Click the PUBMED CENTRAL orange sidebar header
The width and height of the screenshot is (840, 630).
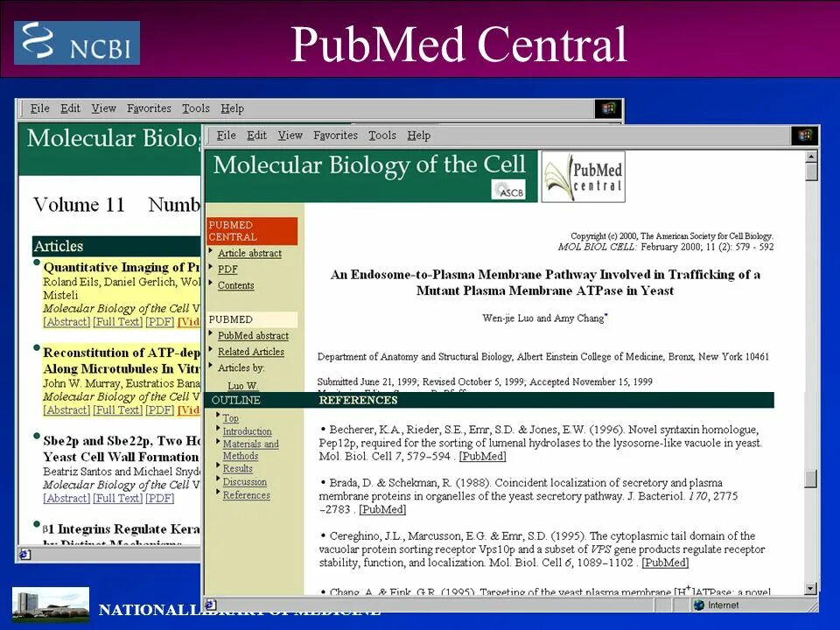(x=252, y=231)
